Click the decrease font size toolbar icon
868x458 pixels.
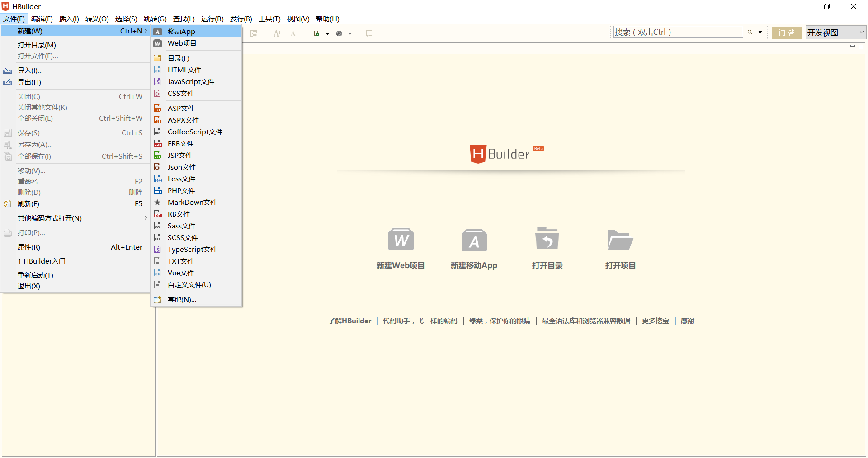[293, 33]
